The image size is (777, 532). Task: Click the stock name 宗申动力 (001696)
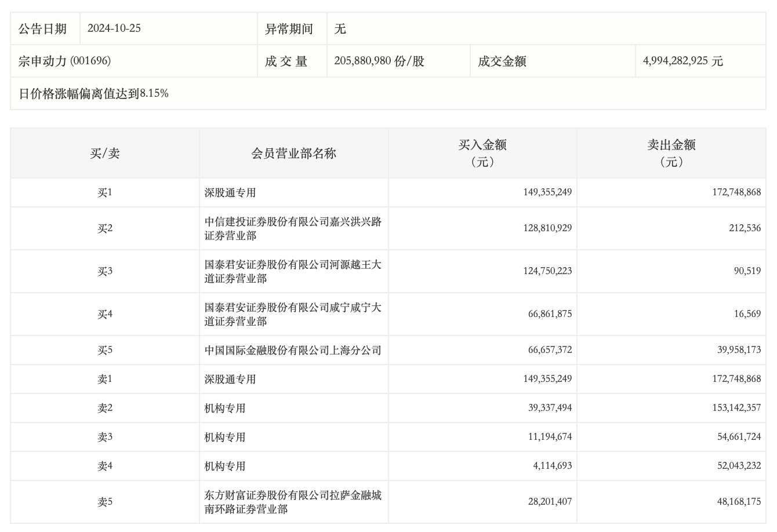click(64, 61)
